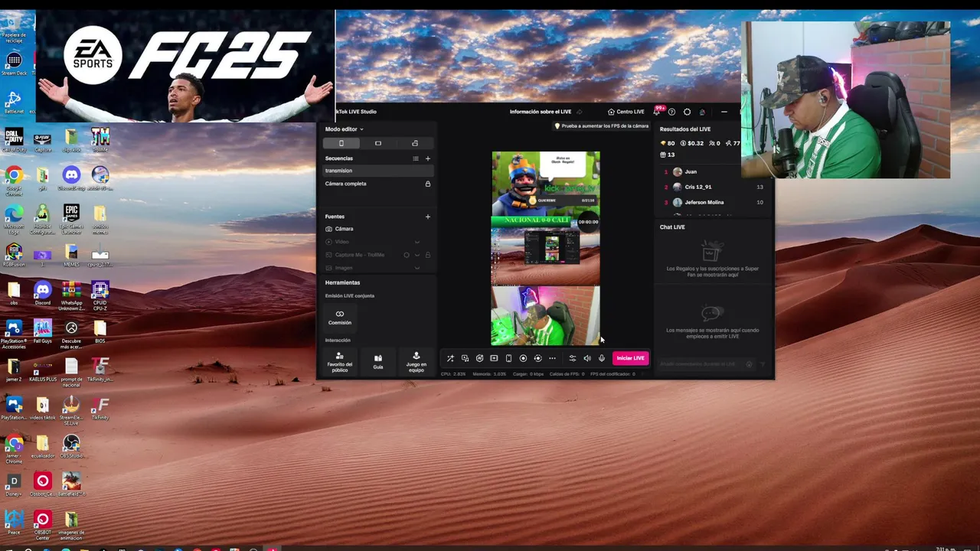
Task: Select the Cámara completa scene
Action: point(378,184)
